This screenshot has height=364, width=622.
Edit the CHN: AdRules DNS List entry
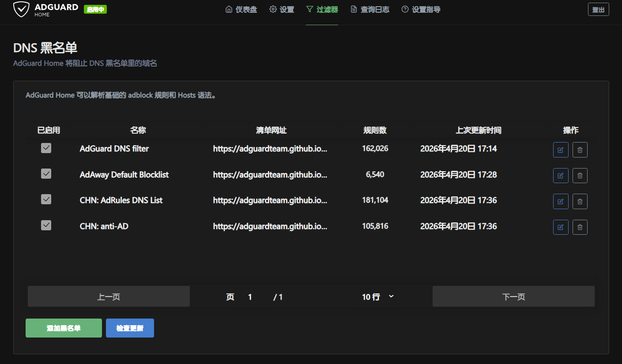point(560,201)
